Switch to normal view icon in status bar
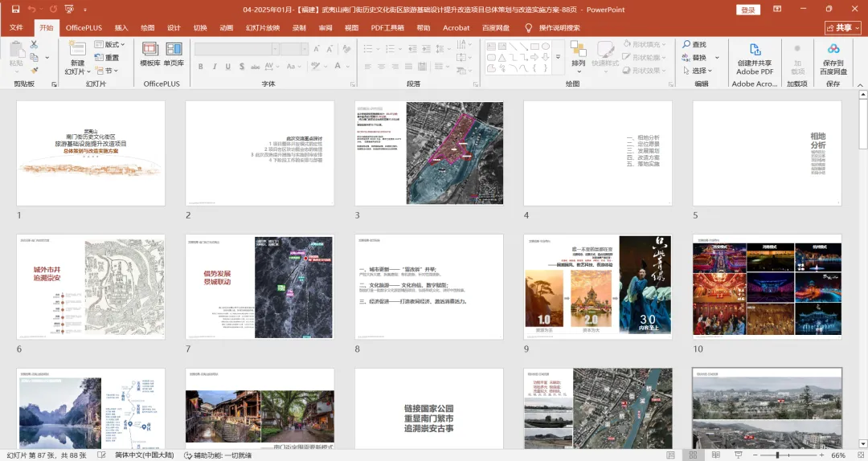868x461 pixels. (x=671, y=455)
